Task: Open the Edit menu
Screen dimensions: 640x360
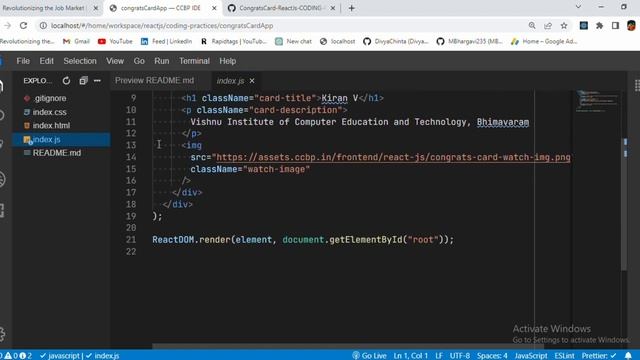Action: point(47,61)
